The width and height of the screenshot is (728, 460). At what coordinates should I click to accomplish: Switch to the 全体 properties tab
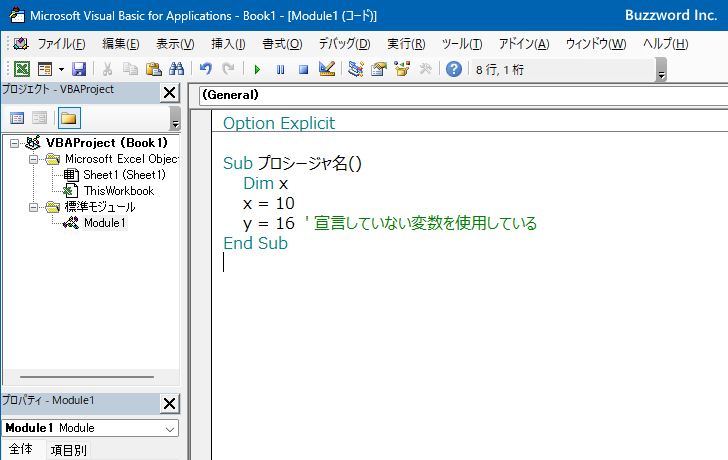click(x=21, y=450)
